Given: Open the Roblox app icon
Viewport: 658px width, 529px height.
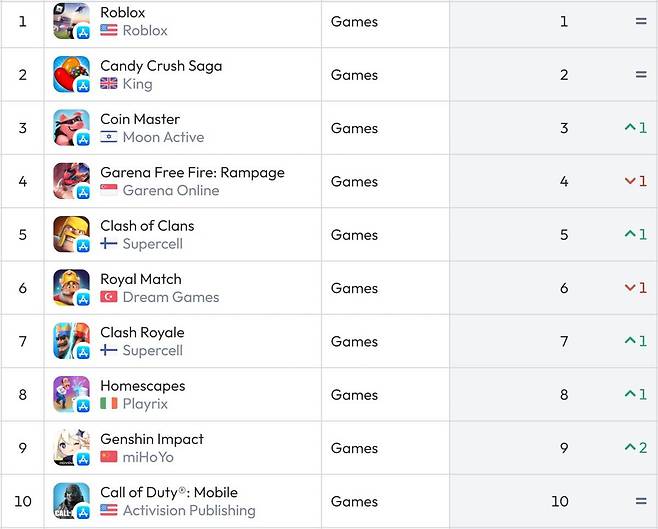Looking at the screenshot, I should click(x=71, y=21).
